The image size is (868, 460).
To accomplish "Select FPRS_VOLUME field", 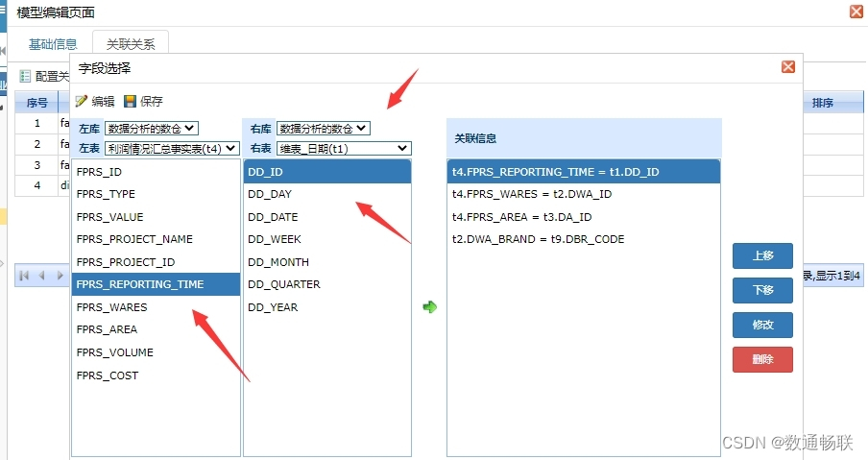I will pyautogui.click(x=157, y=352).
